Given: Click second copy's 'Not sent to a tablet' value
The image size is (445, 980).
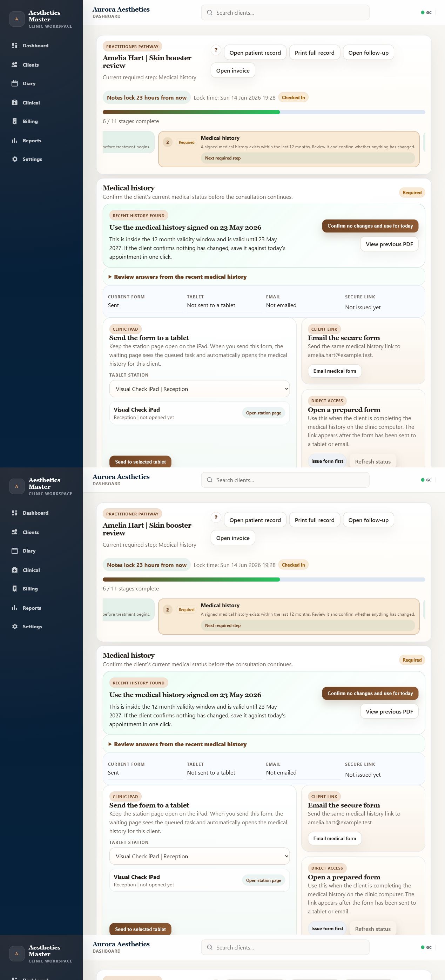Looking at the screenshot, I should 211,772.
